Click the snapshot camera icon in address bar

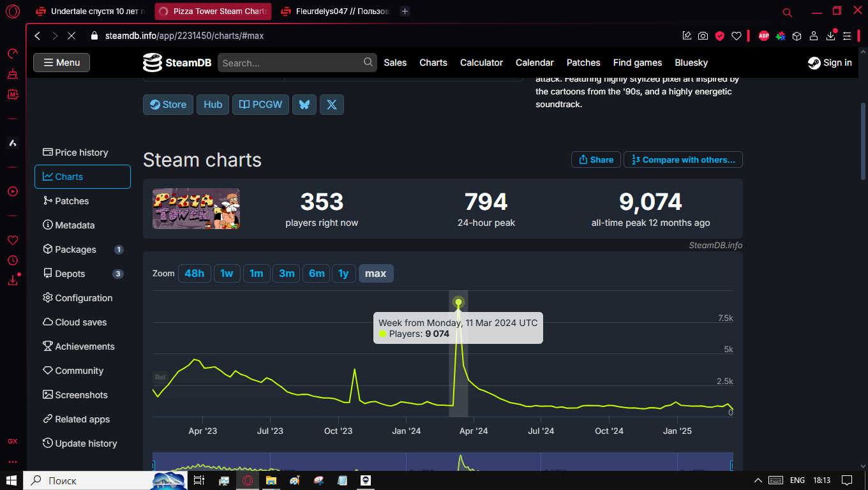[703, 36]
